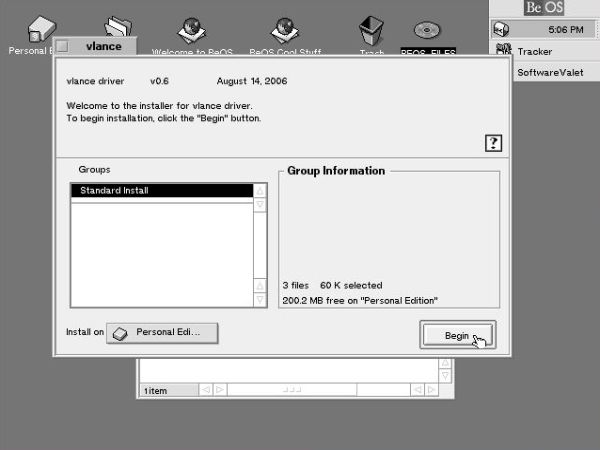The width and height of the screenshot is (600, 450).
Task: Switch to SoftwareValet in Deskbar
Action: pos(550,72)
